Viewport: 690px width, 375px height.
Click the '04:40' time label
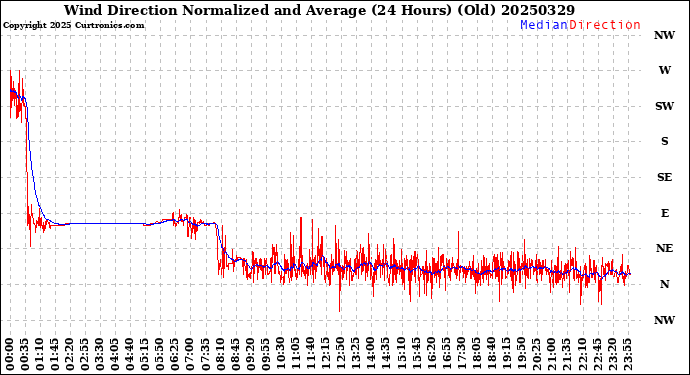click(130, 354)
